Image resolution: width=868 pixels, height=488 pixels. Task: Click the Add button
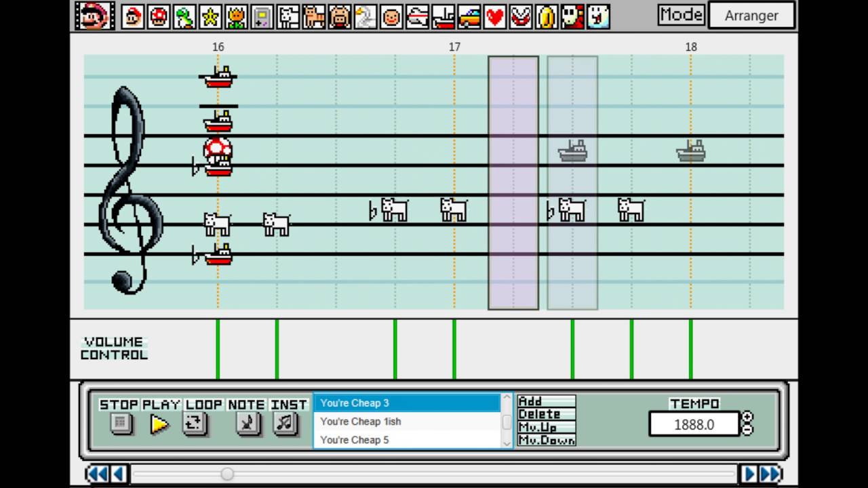(x=546, y=401)
